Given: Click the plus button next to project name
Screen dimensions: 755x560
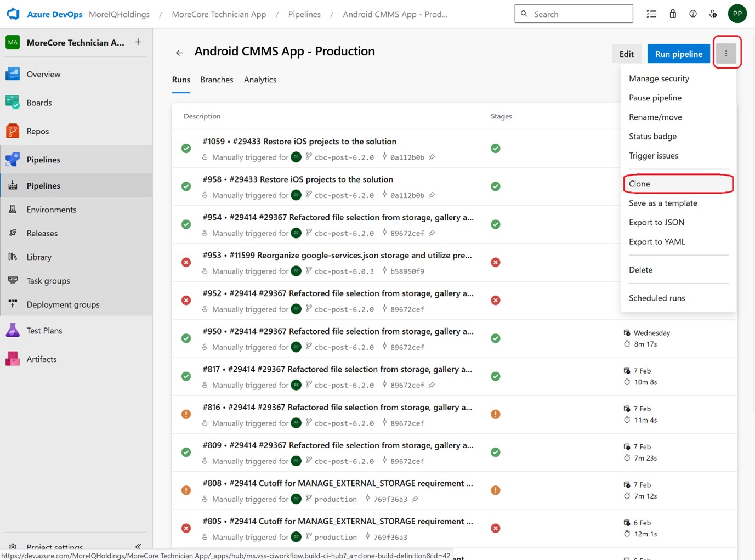Looking at the screenshot, I should [138, 42].
